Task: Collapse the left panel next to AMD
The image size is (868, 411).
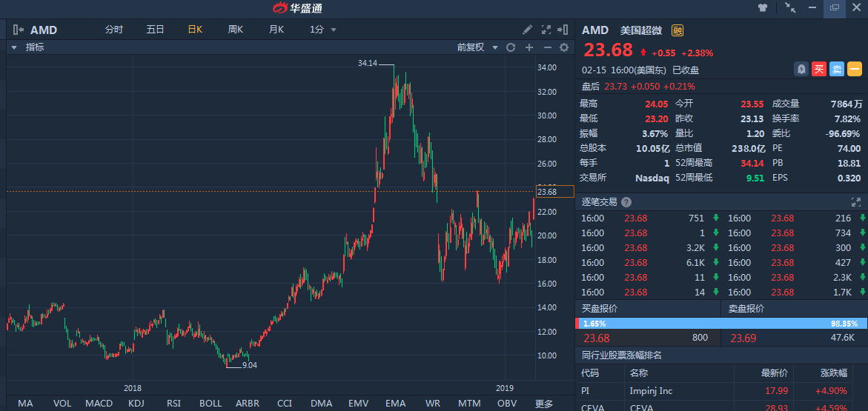Action: (18, 30)
